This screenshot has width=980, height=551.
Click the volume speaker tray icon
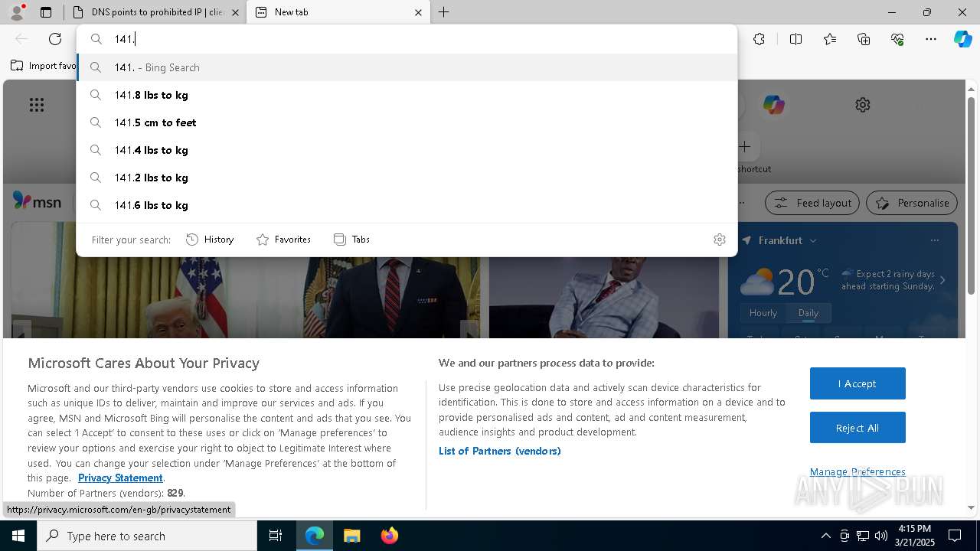click(x=881, y=536)
